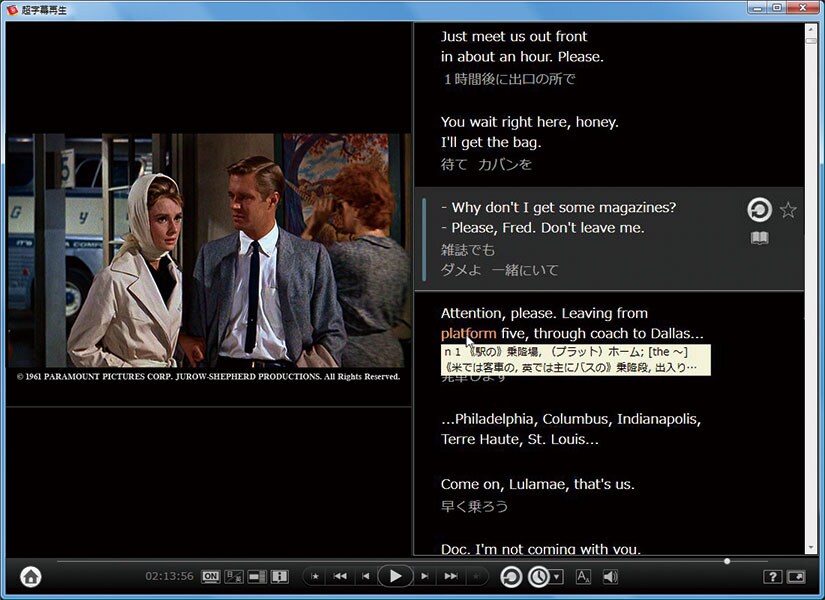Play the movie
The width and height of the screenshot is (825, 600).
[395, 576]
